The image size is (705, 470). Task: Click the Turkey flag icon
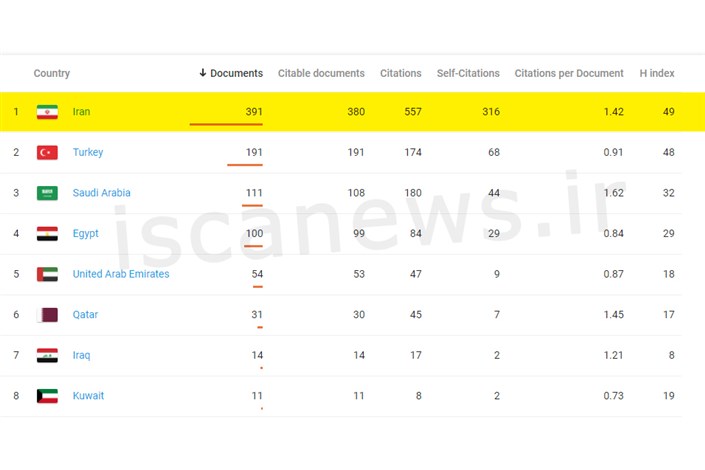[47, 152]
